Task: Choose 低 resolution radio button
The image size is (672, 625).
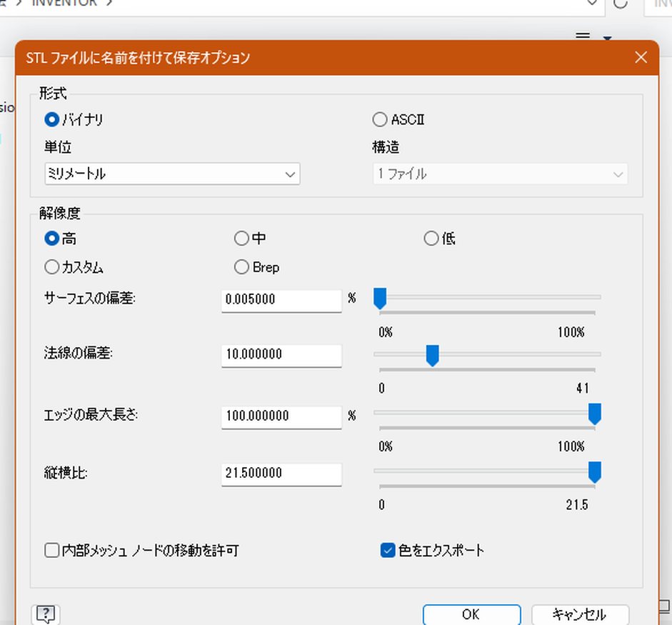Action: tap(431, 239)
